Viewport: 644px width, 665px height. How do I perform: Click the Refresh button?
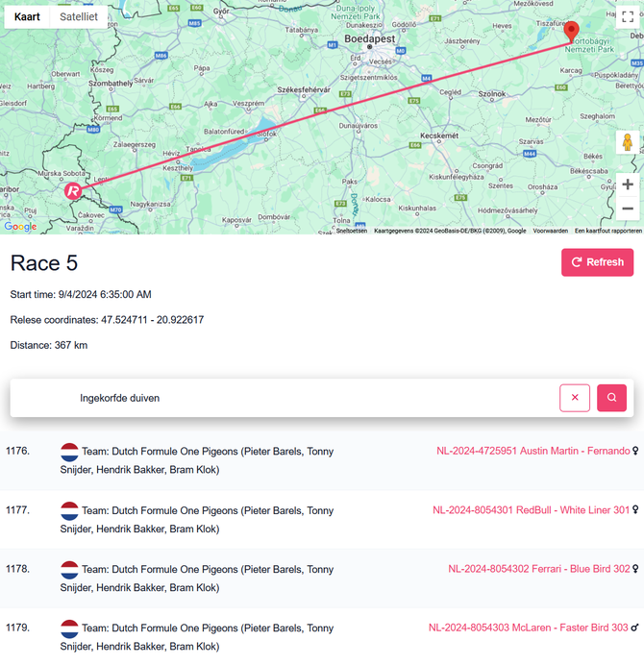click(x=597, y=262)
